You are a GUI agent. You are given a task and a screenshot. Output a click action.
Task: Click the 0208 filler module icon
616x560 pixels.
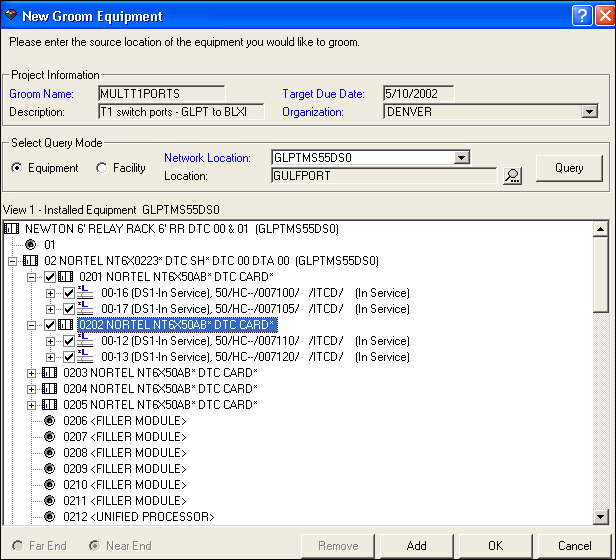coord(50,453)
